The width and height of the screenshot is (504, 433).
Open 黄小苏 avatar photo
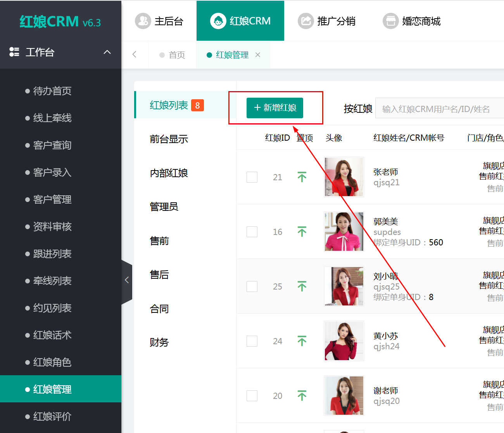click(x=344, y=341)
